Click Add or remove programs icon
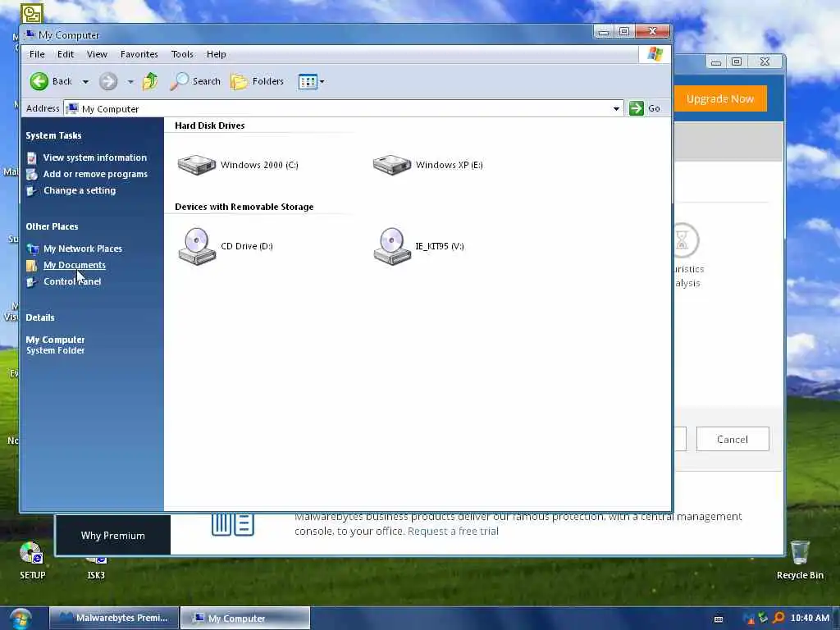The width and height of the screenshot is (840, 630). tap(32, 174)
